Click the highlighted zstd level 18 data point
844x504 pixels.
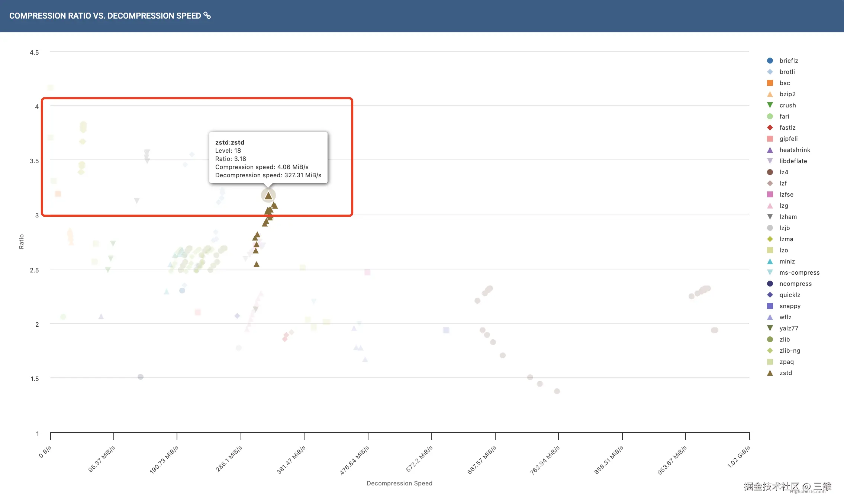(268, 196)
